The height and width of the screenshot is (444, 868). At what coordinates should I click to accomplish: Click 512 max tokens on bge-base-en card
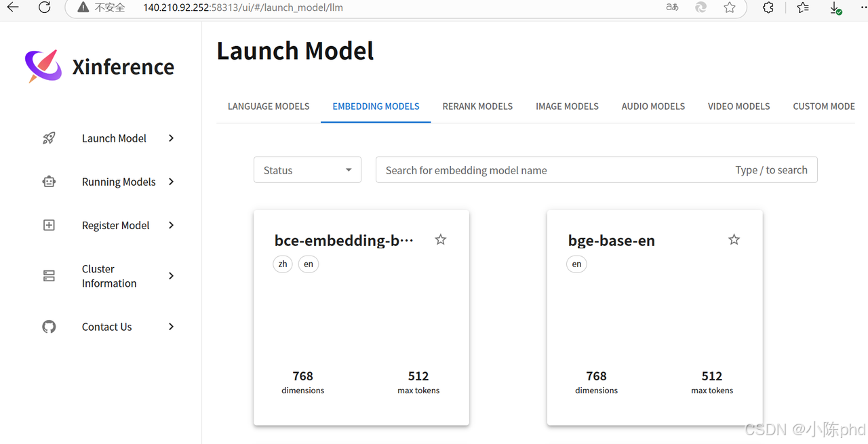coord(712,382)
